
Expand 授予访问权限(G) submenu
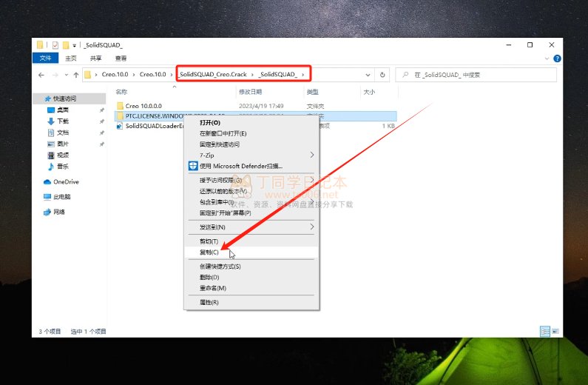[x=251, y=181]
